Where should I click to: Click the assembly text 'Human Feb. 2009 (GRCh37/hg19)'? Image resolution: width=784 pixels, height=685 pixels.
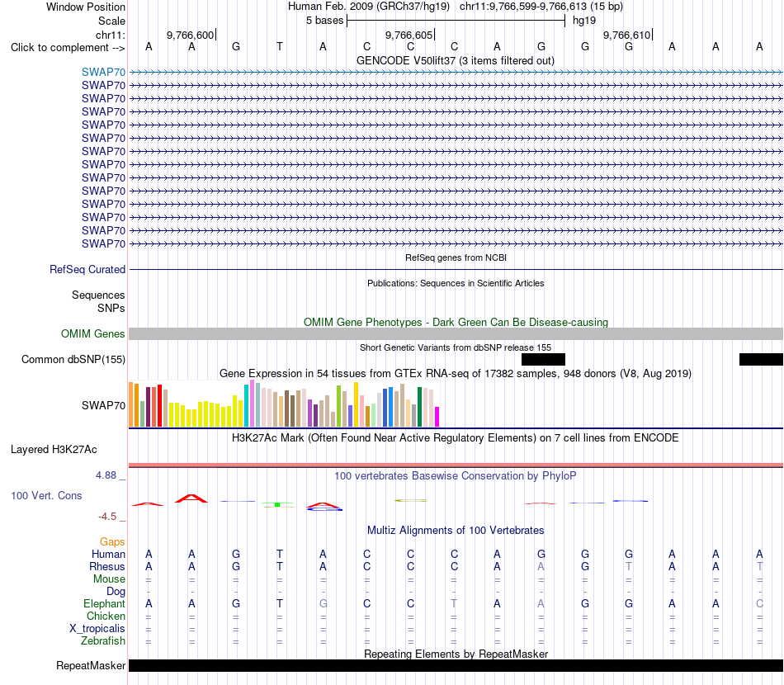coord(369,7)
